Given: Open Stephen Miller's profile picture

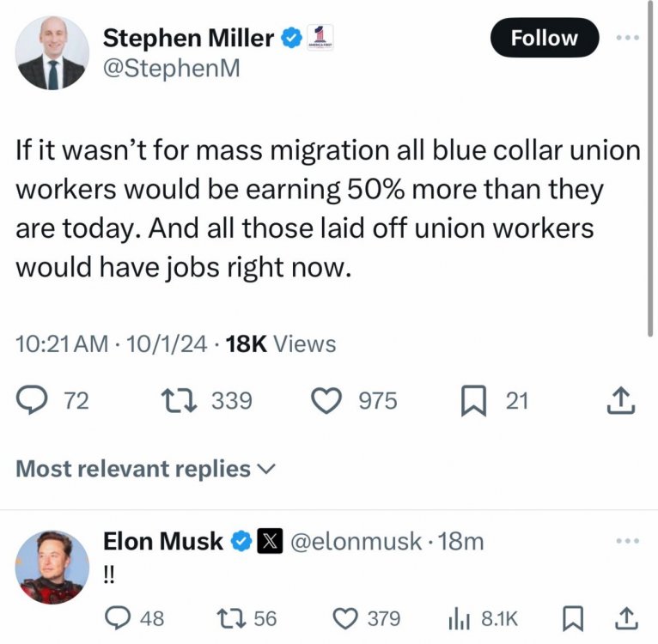Looking at the screenshot, I should (x=52, y=53).
